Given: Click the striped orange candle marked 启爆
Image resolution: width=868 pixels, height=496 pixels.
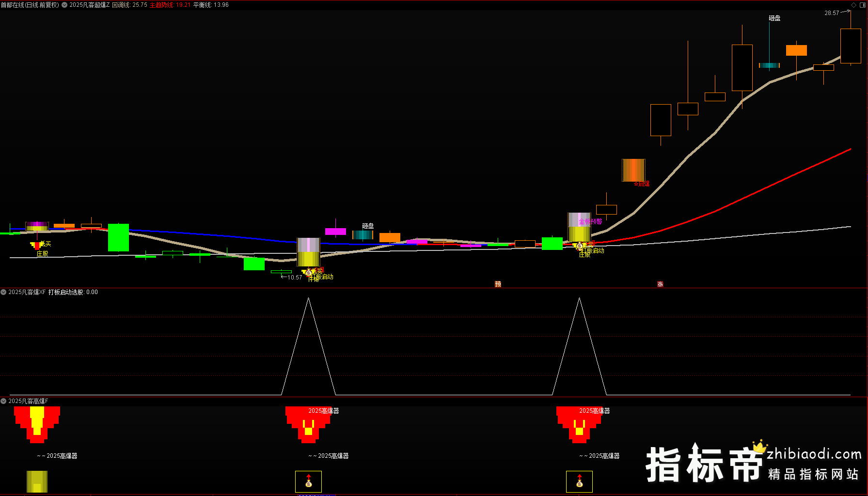Looking at the screenshot, I should tap(633, 170).
